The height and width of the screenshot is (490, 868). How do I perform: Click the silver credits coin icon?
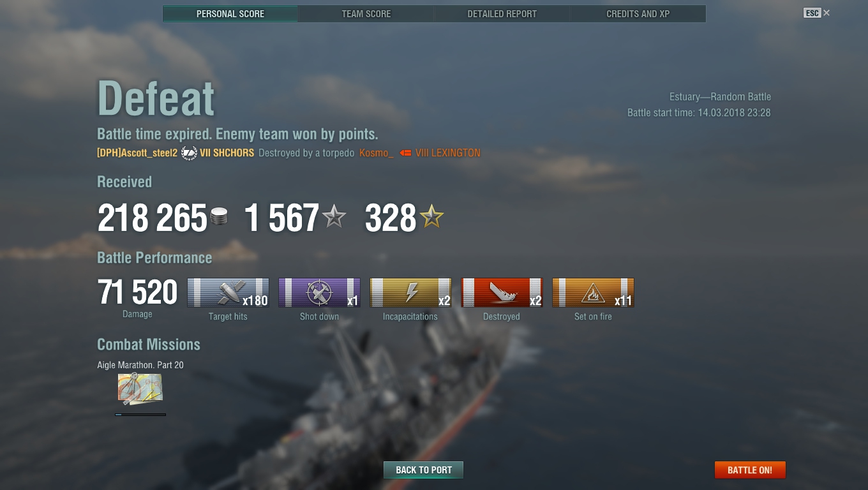tap(219, 217)
